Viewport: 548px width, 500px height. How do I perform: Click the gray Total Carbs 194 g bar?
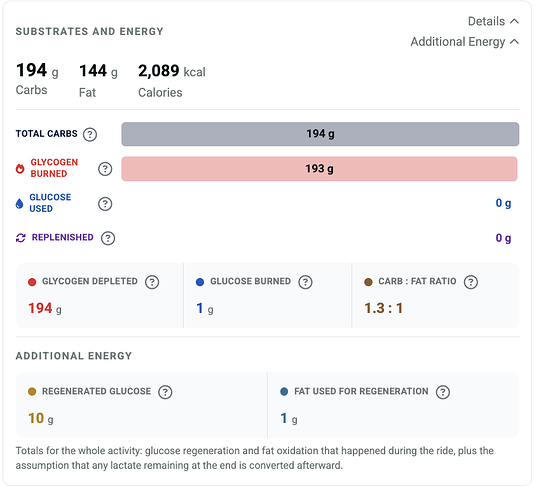pos(320,134)
